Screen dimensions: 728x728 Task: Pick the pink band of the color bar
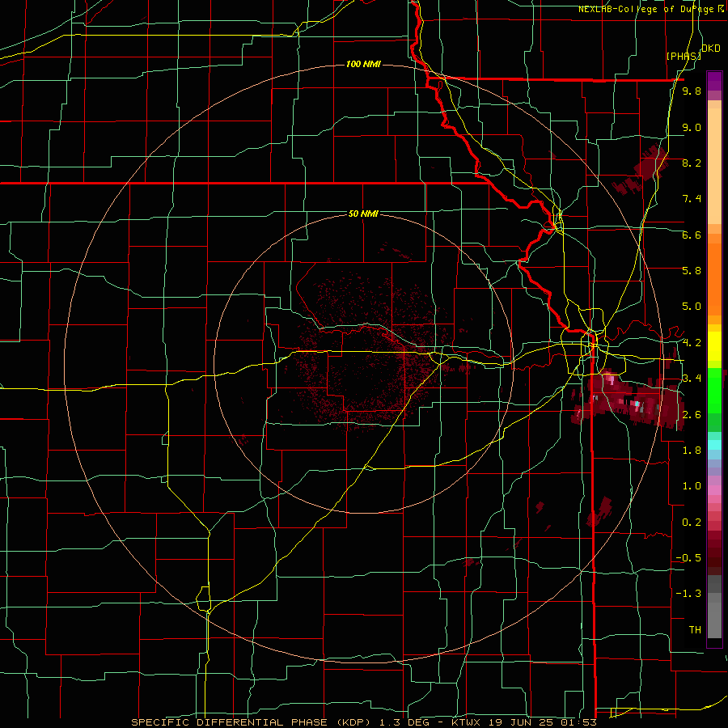click(714, 490)
